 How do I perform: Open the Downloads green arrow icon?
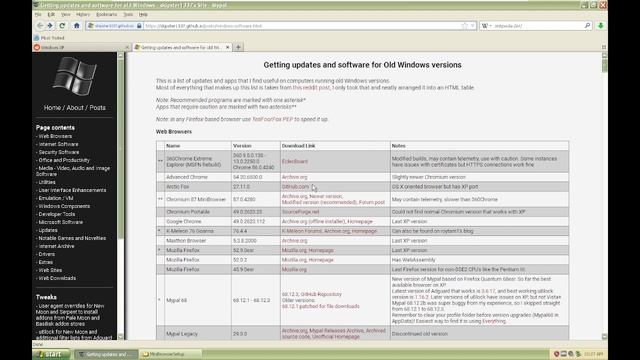pos(600,26)
